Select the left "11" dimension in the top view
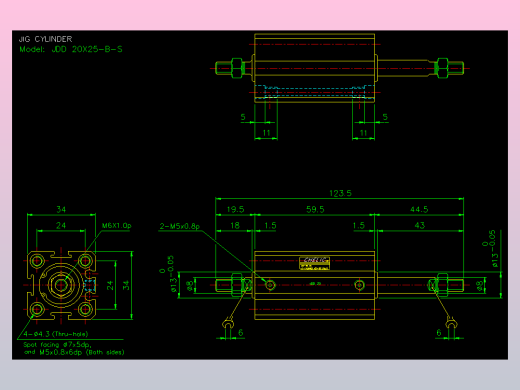 (x=266, y=133)
